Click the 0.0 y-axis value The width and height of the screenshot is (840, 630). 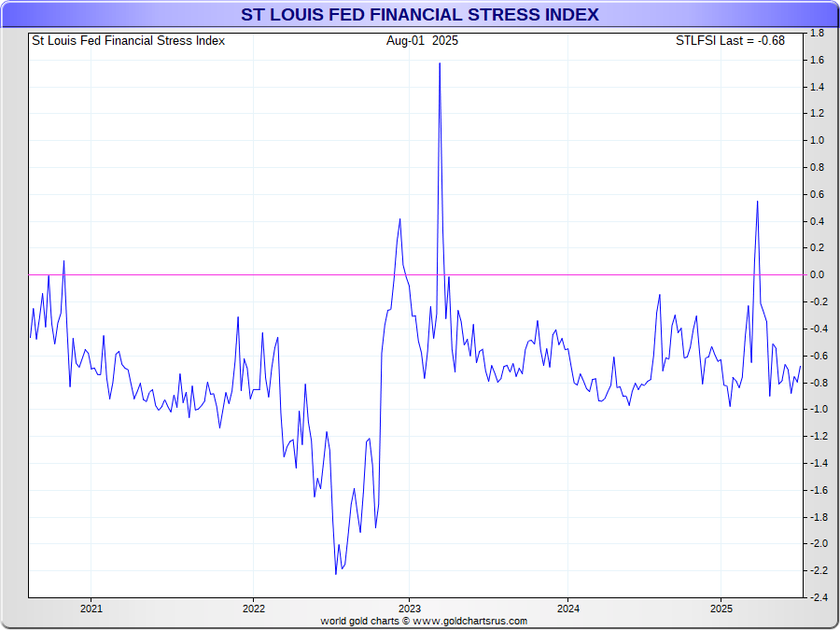tap(818, 274)
